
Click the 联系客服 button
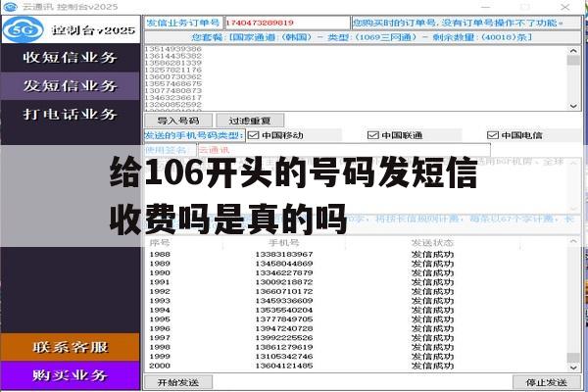71,347
